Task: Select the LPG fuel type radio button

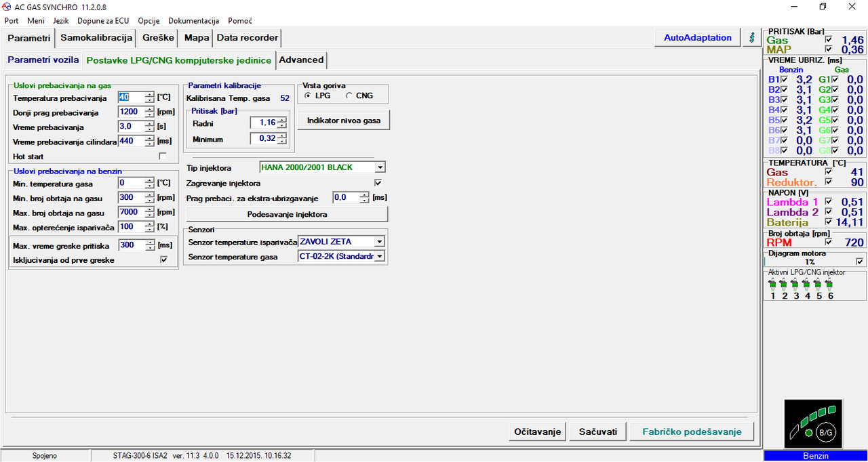Action: click(307, 96)
